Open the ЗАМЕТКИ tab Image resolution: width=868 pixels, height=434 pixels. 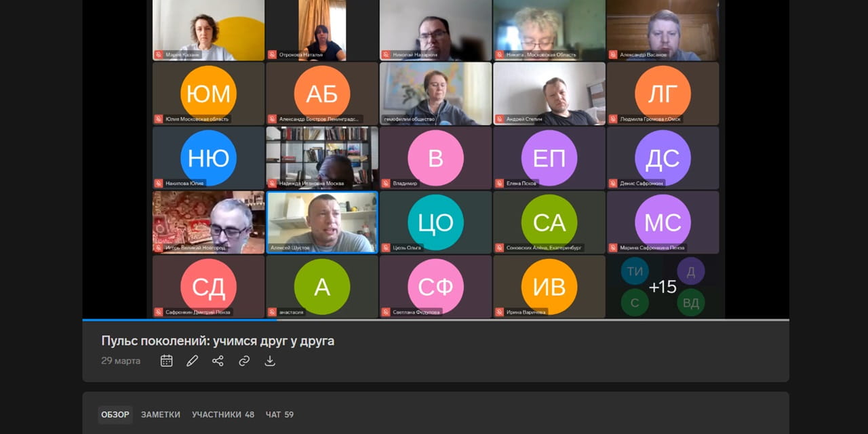pos(161,414)
